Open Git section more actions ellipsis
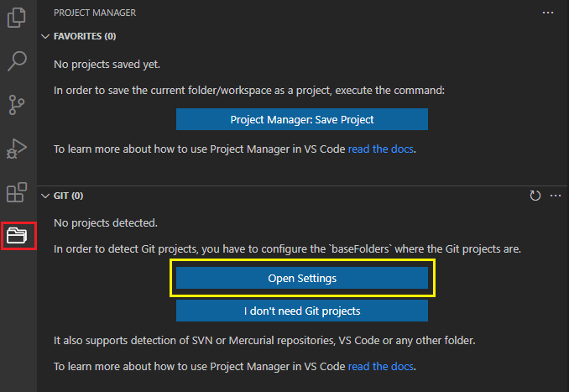The height and width of the screenshot is (392, 569). click(556, 196)
